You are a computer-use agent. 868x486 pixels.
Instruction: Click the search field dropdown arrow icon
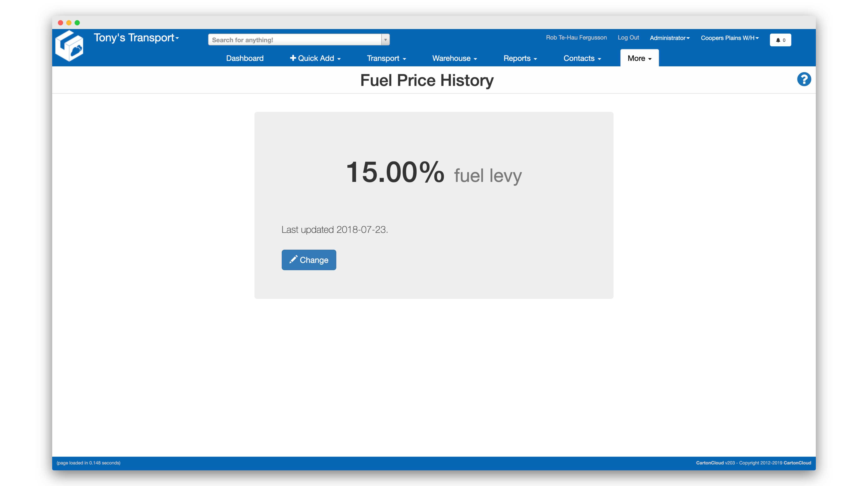[x=385, y=39]
